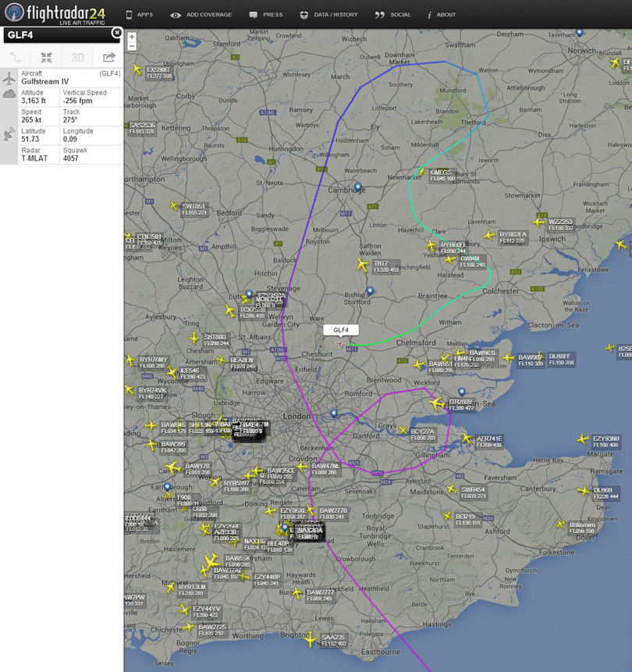Select the EZY44YV aircraft icon
Screen dimensions: 632x672
tap(184, 610)
